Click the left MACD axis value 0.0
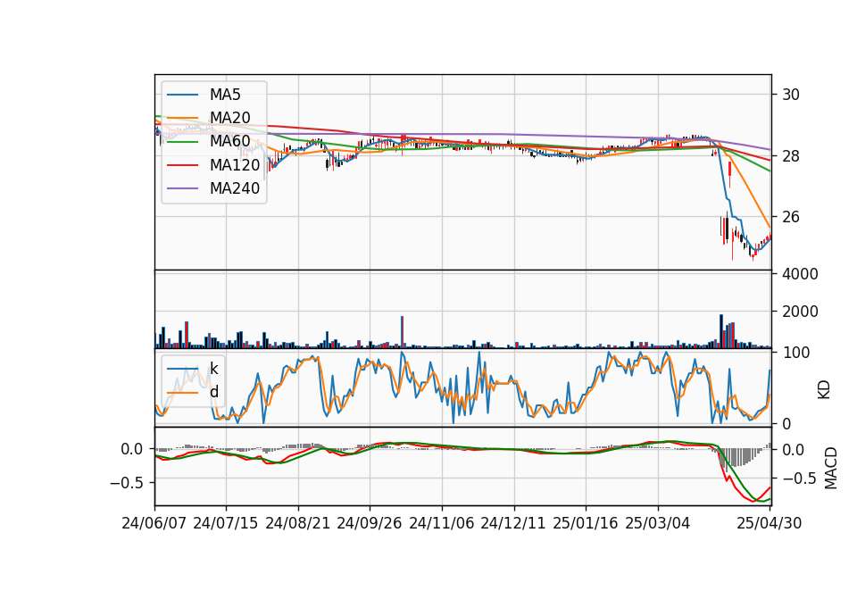The image size is (857, 616). (x=132, y=449)
